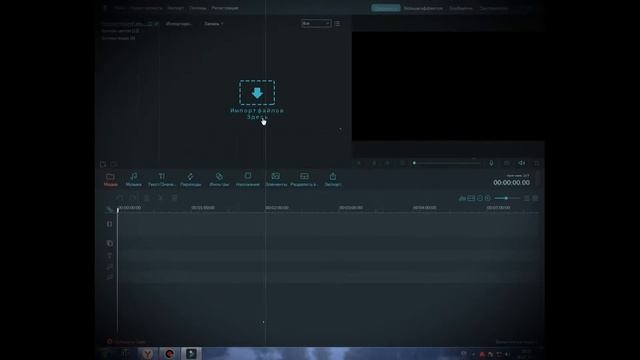Screen dimensions: 640x360
Task: Click the Экспорт share icon in toolbar
Action: (x=333, y=176)
